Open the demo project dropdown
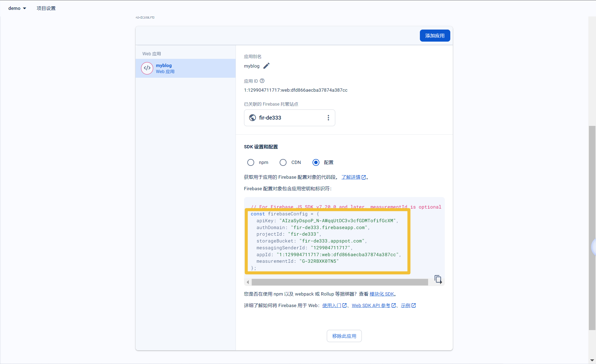The width and height of the screenshot is (596, 364). 17,8
